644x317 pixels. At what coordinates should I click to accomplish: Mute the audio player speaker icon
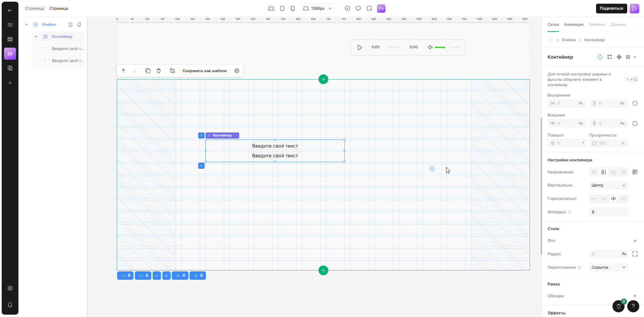coord(430,47)
